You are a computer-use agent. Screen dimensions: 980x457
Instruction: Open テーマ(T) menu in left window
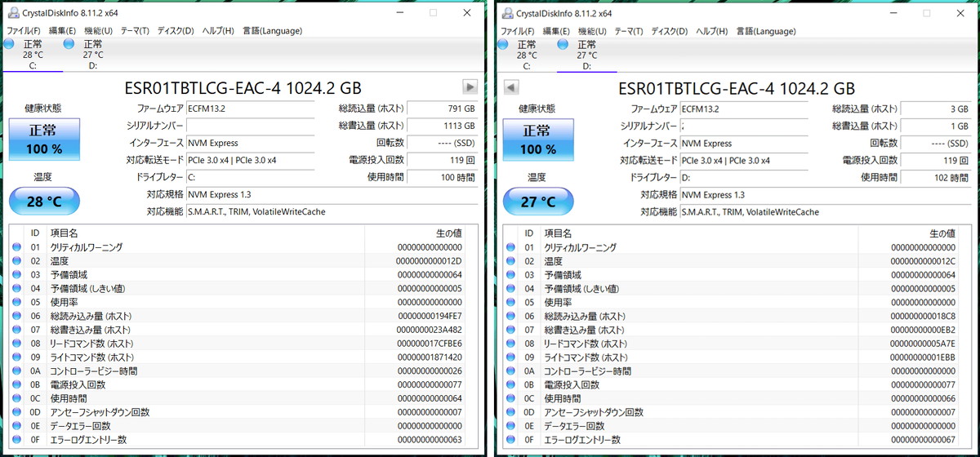coord(135,31)
